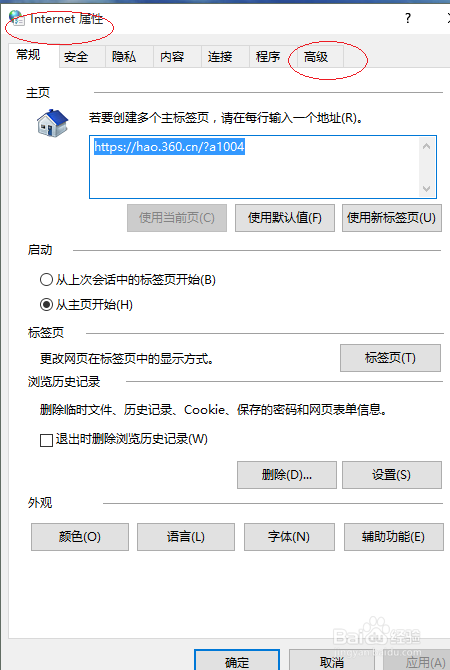The height and width of the screenshot is (670, 450).
Task: Click the question mark help button
Action: pyautogui.click(x=408, y=18)
